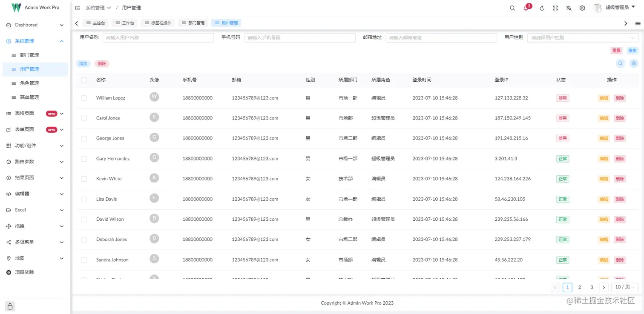
Task: Check the Lisa Davis row checkbox
Action: tap(84, 199)
